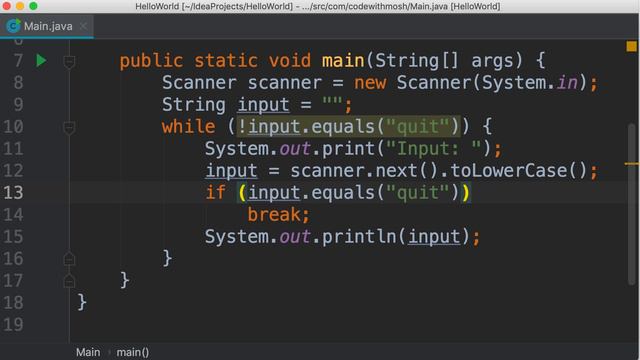The height and width of the screenshot is (360, 640).
Task: Click the fold end marker on line 17
Action: pos(69,281)
